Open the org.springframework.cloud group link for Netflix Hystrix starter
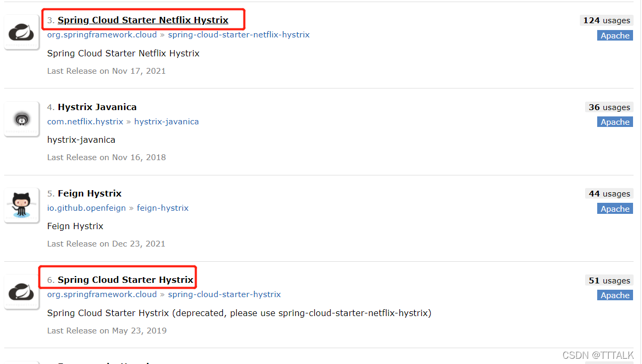The image size is (642, 364). (102, 35)
